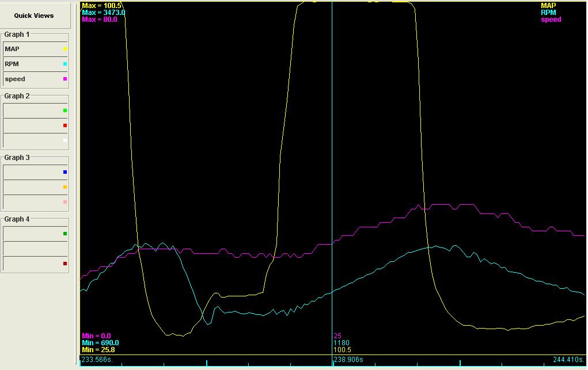The height and width of the screenshot is (370, 588).
Task: Click cursor value 25 for speed
Action: (337, 336)
